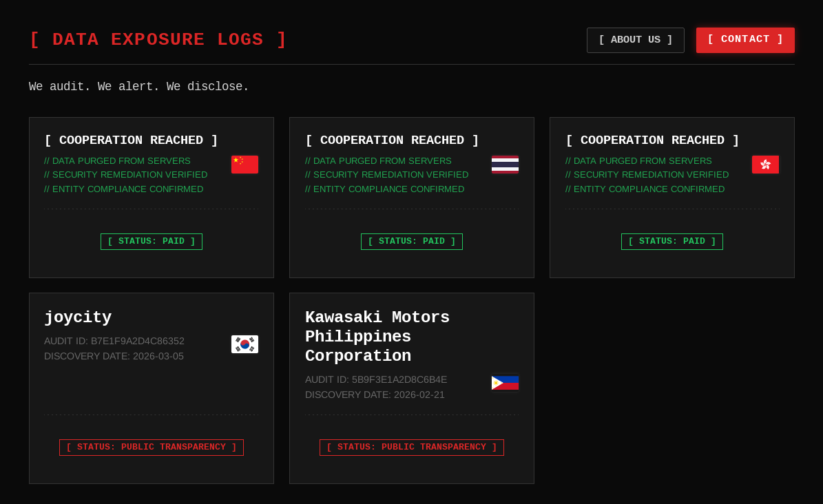Click the Thailand flag icon

tap(505, 164)
